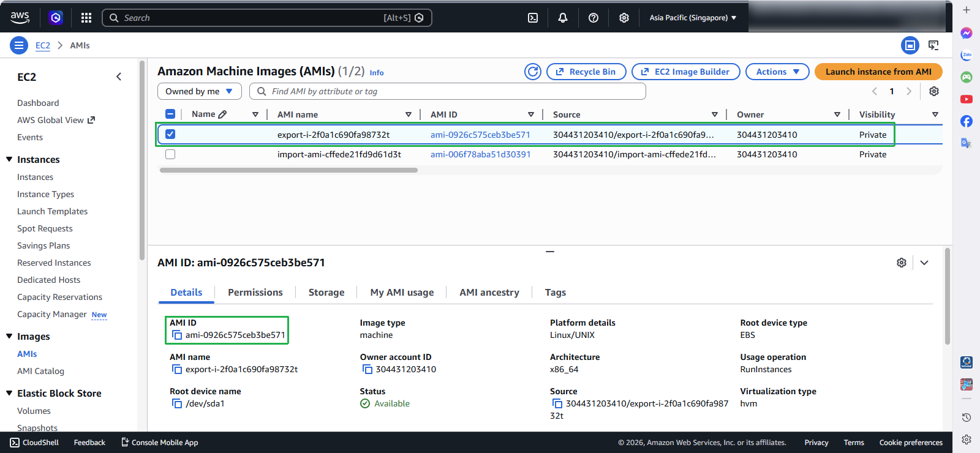The height and width of the screenshot is (453, 980).
Task: Open Volumes in side navigation
Action: tap(34, 411)
